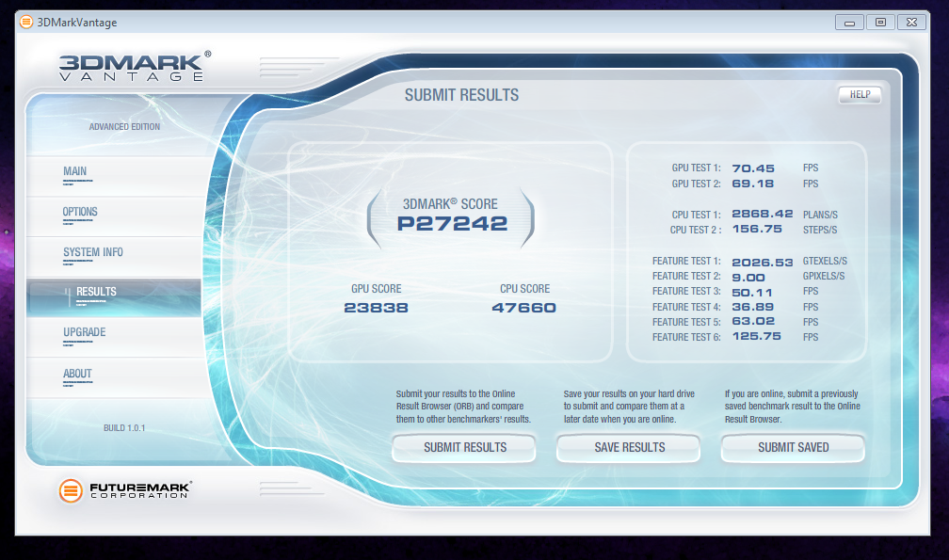The image size is (949, 560).
Task: Click the PLANS/S unit label
Action: pyautogui.click(x=820, y=216)
